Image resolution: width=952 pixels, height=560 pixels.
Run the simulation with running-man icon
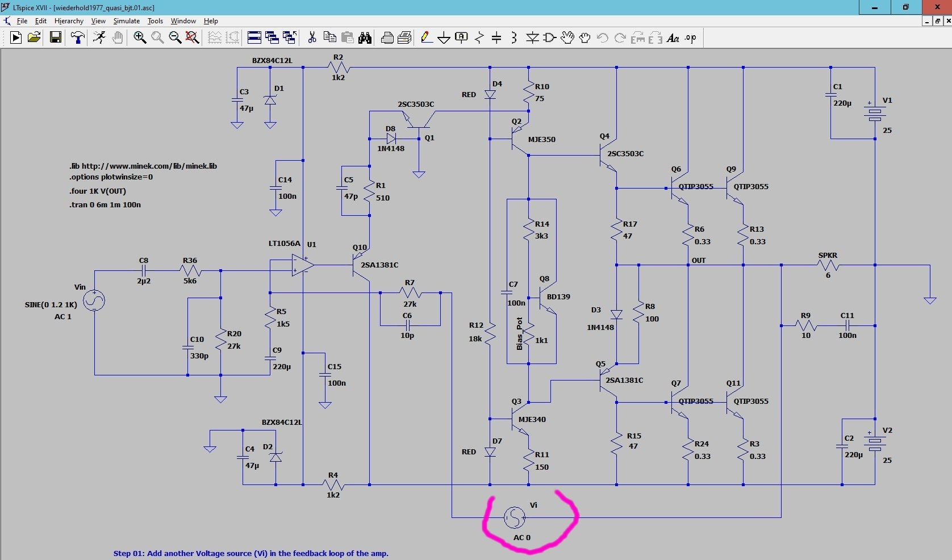(99, 37)
